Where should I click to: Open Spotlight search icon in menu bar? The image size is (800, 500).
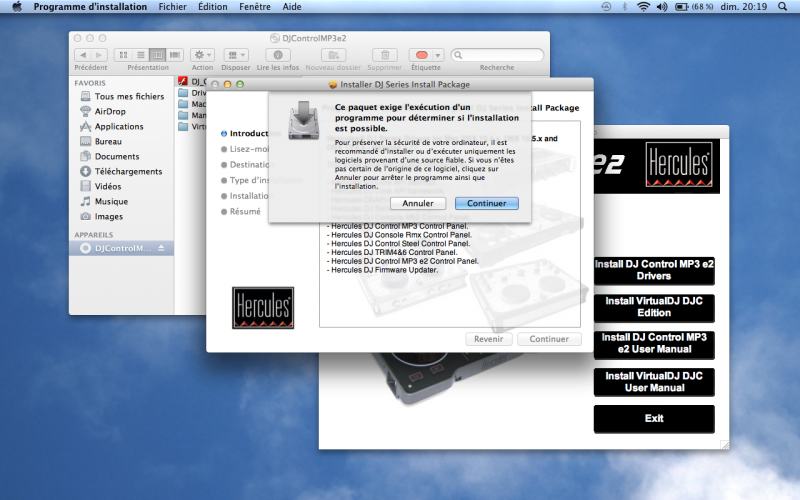point(782,7)
